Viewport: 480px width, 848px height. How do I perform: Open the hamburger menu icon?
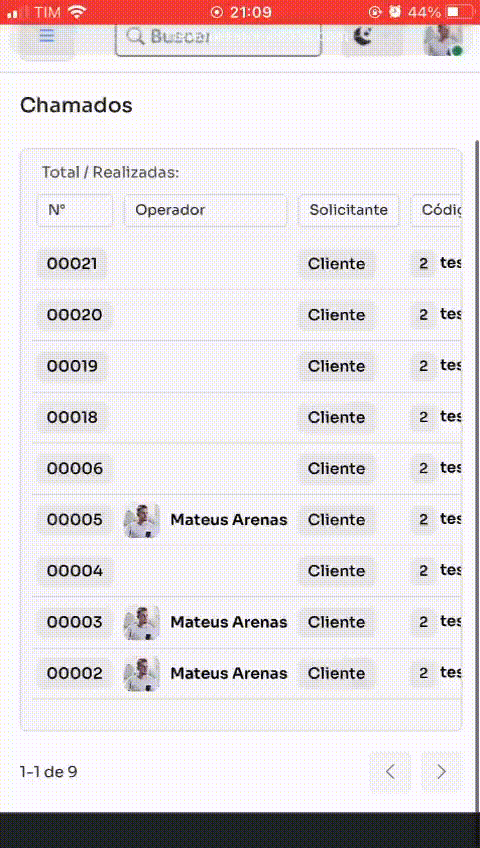tap(47, 36)
